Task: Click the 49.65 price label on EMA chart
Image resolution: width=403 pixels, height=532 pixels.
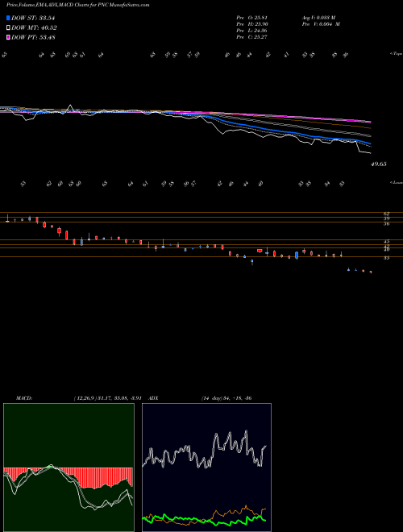Action: (379, 164)
